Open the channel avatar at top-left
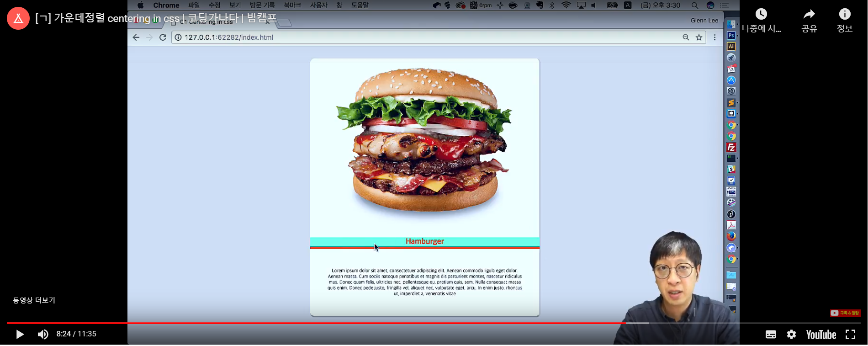This screenshot has height=346, width=868. 18,18
